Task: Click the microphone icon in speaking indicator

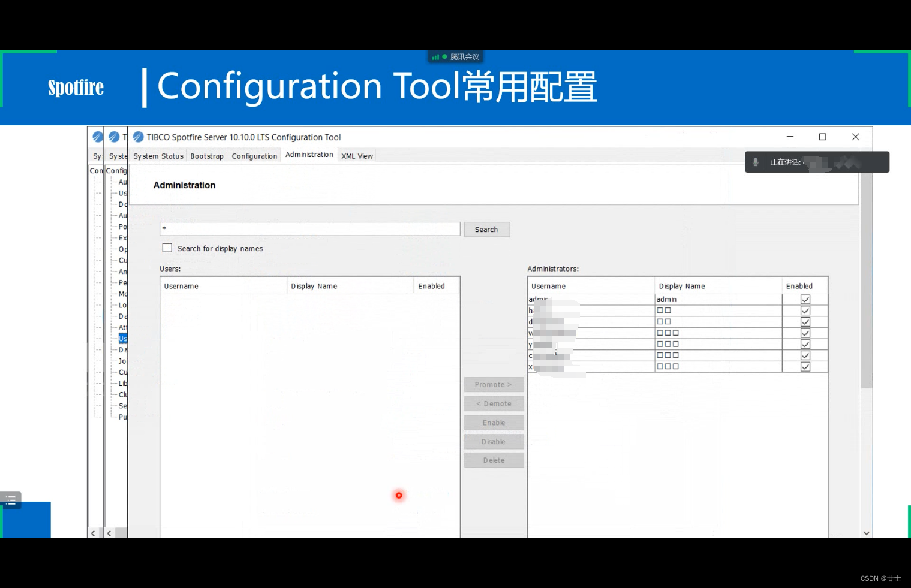Action: pyautogui.click(x=756, y=162)
